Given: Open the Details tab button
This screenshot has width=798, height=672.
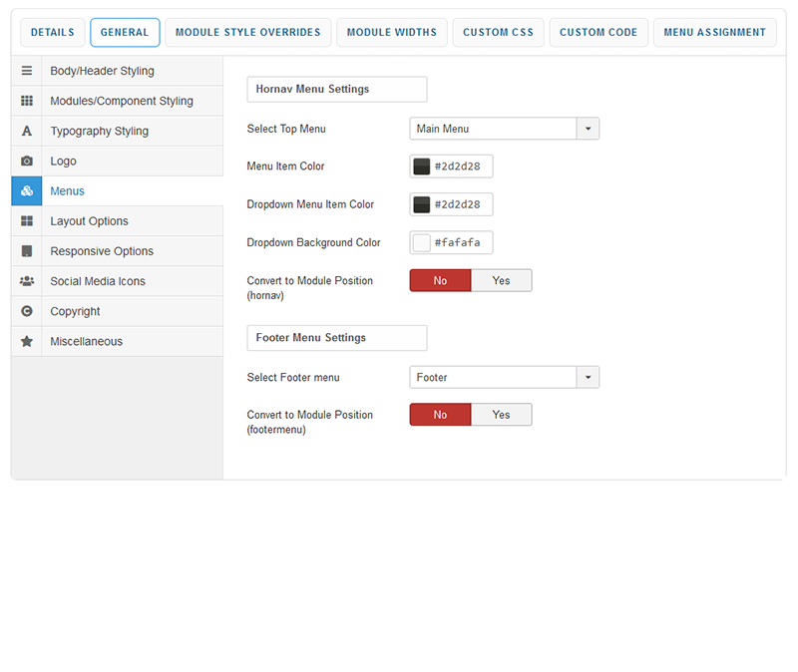Looking at the screenshot, I should click(52, 32).
